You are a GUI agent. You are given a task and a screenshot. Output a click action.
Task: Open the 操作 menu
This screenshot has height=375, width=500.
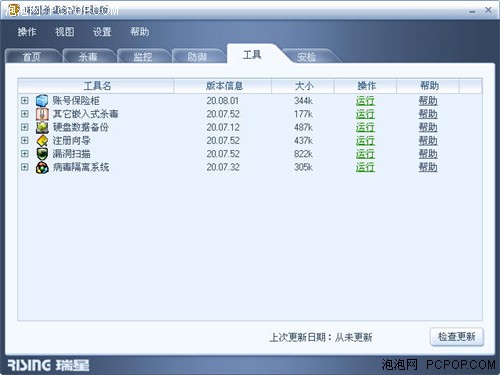pyautogui.click(x=27, y=32)
